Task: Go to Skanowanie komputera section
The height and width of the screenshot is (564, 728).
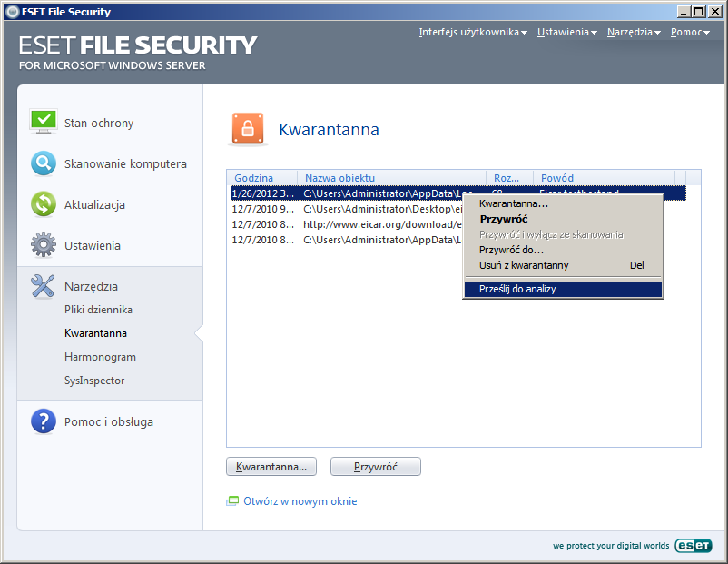Action: (x=125, y=163)
